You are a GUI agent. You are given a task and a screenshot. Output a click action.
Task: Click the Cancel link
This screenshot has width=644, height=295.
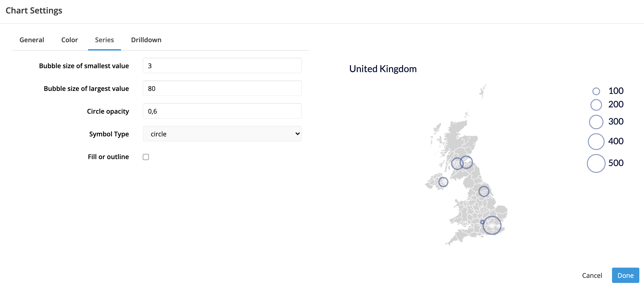point(592,276)
